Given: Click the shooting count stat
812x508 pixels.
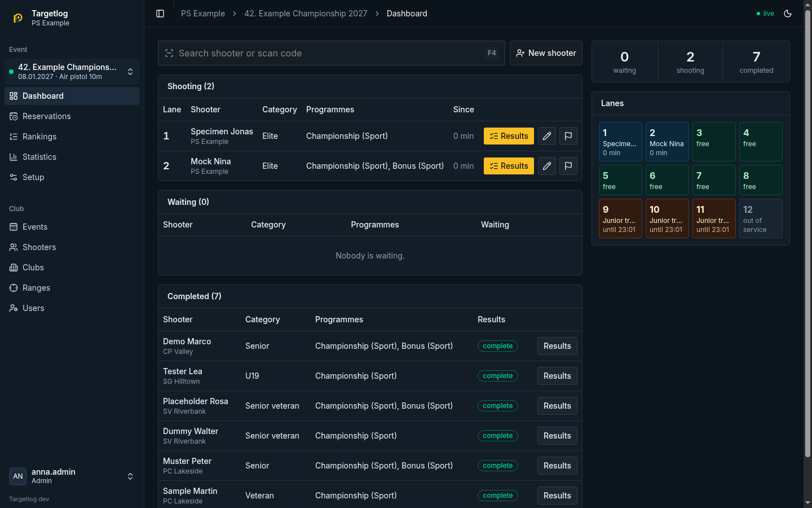Looking at the screenshot, I should coord(690,62).
